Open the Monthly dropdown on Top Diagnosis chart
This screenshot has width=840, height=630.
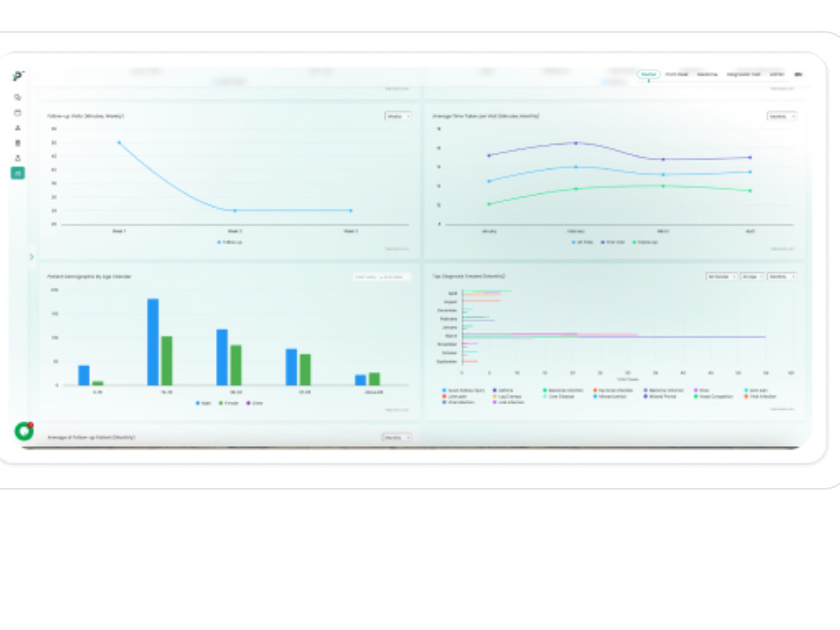tap(781, 276)
